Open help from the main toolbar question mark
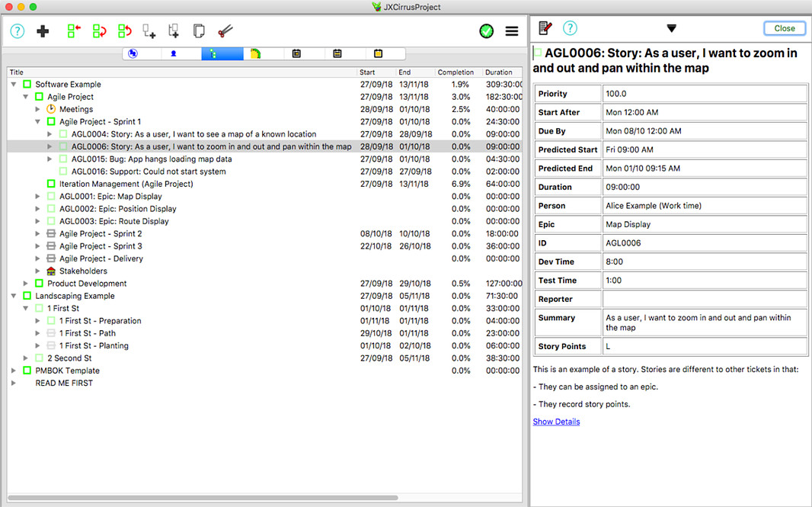Viewport: 812px width, 507px height. (x=17, y=31)
